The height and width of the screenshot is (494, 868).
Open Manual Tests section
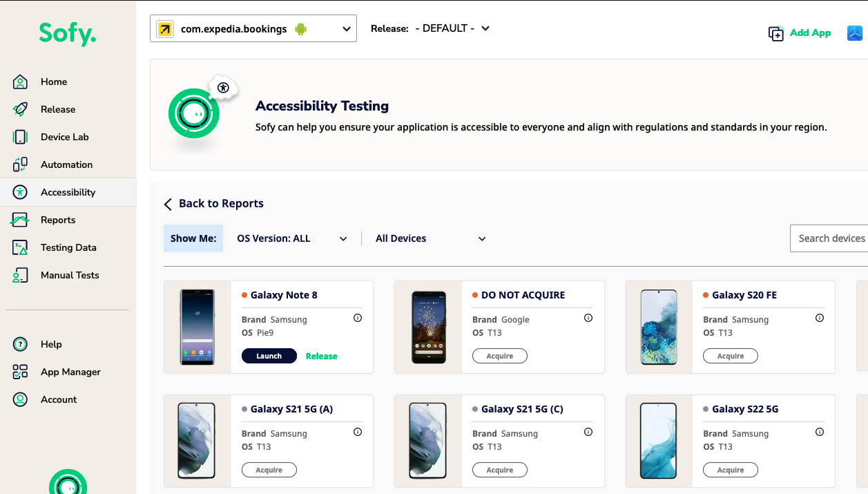[x=70, y=275]
